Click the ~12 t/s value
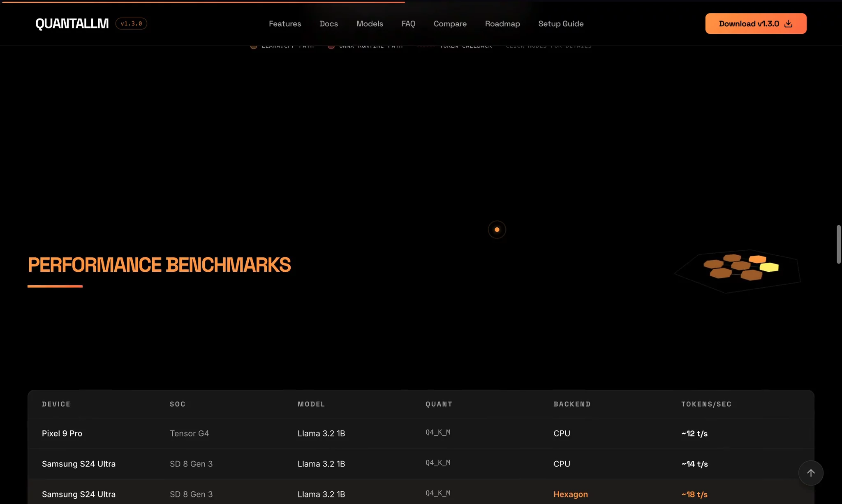Screen dimensions: 842x504 [694, 433]
